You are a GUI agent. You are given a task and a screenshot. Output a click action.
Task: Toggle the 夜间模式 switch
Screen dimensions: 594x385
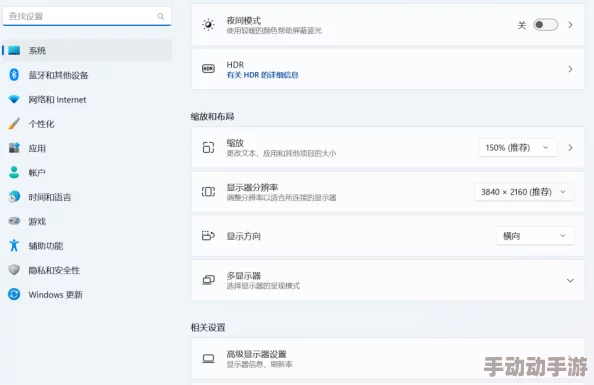click(x=545, y=25)
